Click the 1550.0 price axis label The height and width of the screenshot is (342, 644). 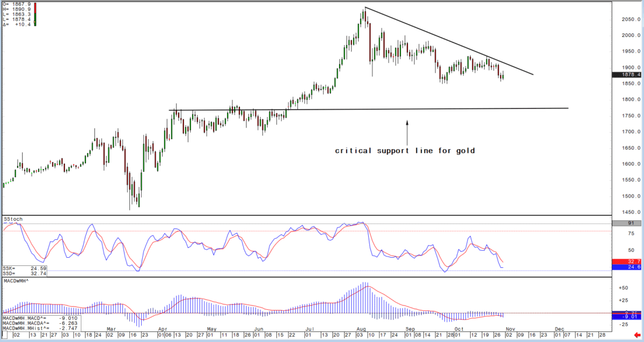click(631, 180)
